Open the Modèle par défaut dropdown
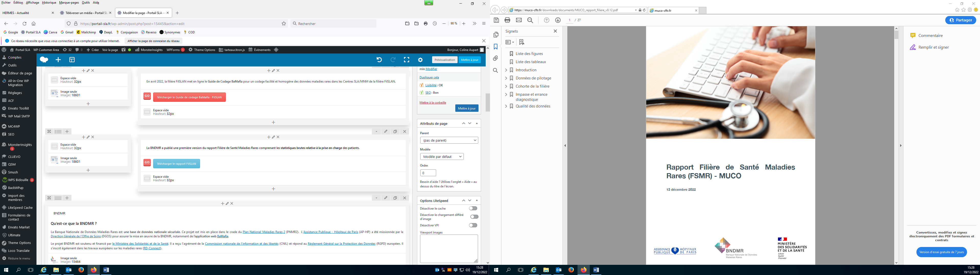Screen dimensions: 980x275 click(442, 157)
